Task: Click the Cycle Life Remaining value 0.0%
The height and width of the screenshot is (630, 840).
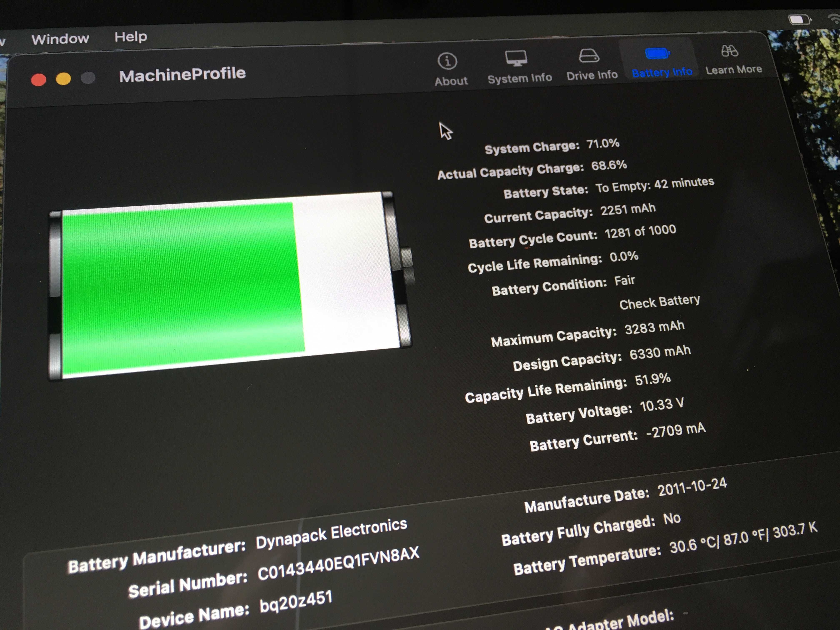Action: pos(624,257)
